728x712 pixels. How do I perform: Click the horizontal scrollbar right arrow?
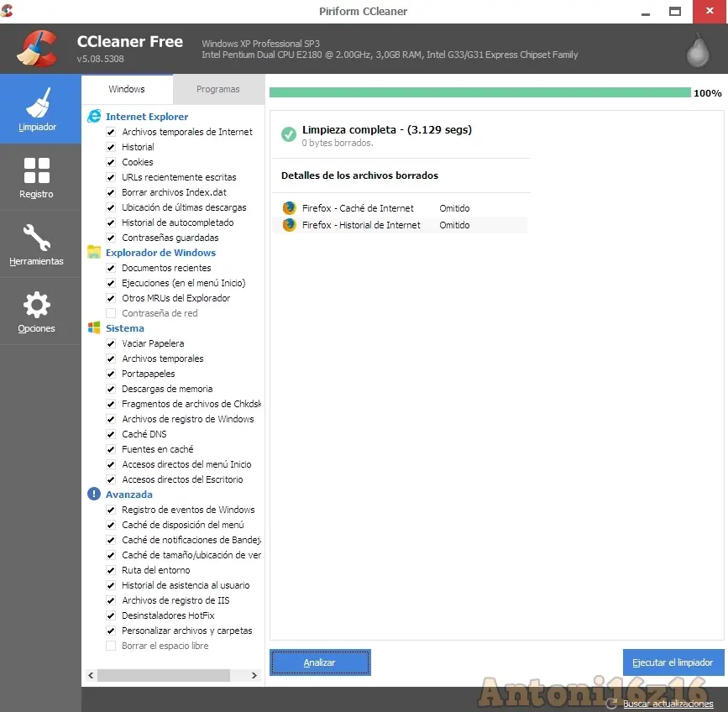254,675
